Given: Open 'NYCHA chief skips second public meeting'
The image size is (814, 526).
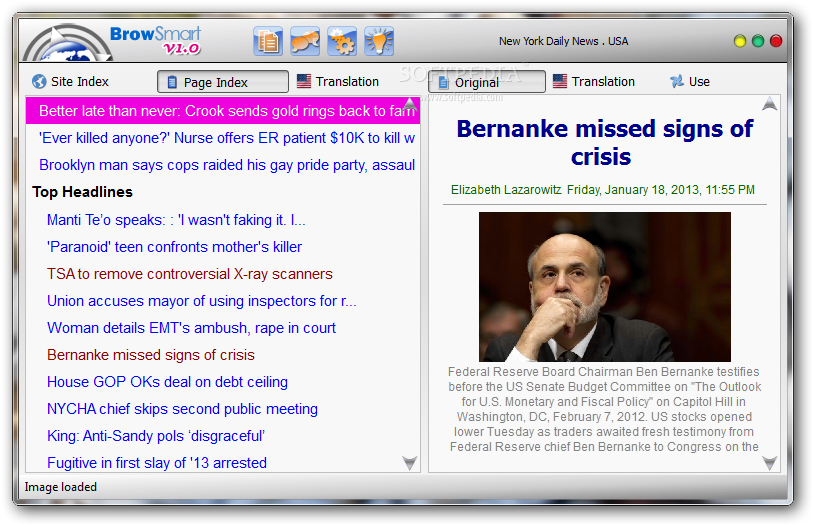Looking at the screenshot, I should pyautogui.click(x=182, y=409).
